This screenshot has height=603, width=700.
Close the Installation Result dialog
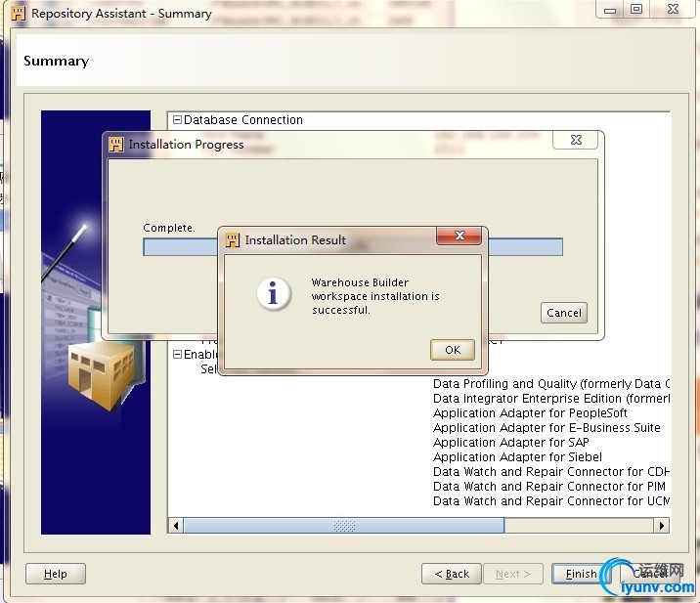click(459, 236)
